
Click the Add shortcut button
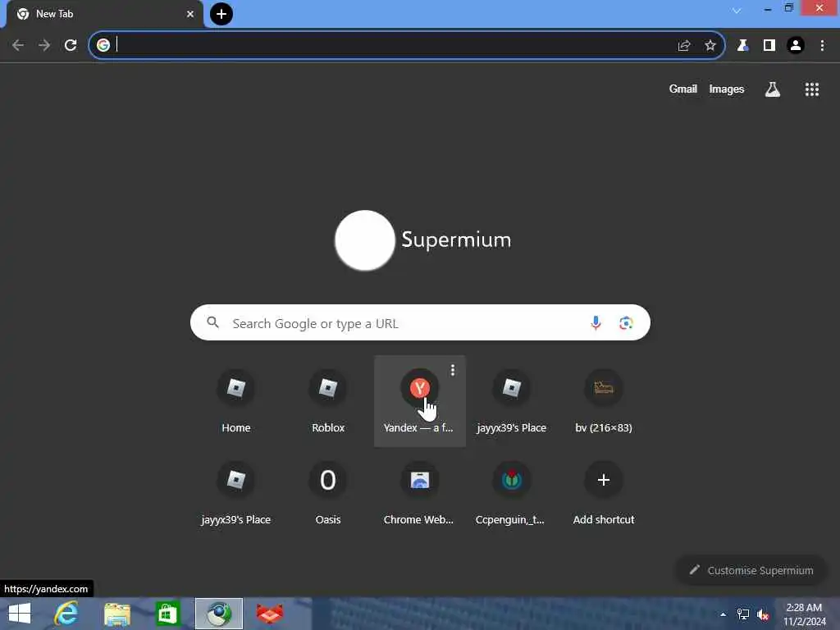pos(603,493)
